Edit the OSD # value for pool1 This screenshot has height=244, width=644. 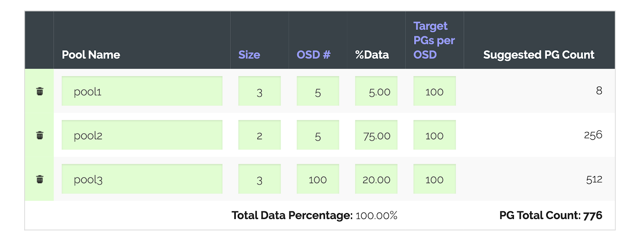(x=318, y=91)
